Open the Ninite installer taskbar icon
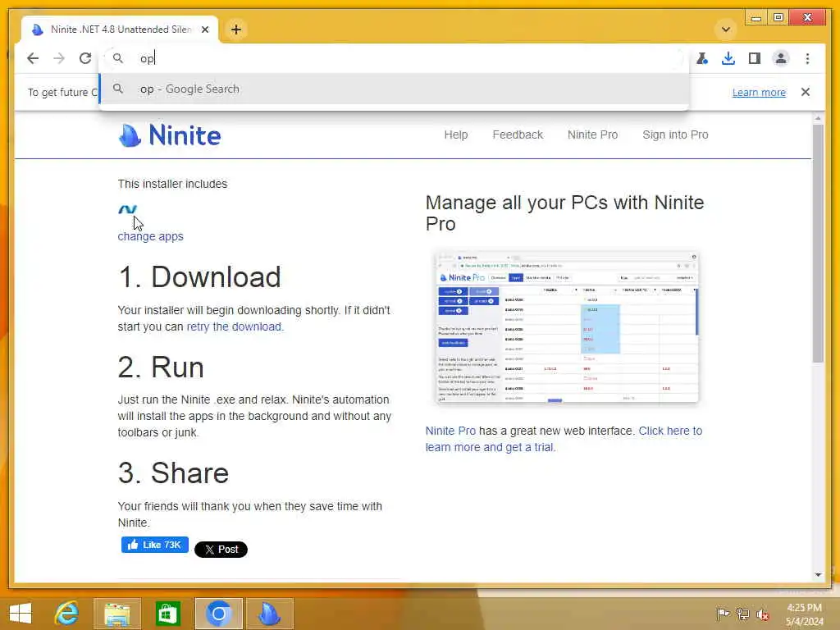 pyautogui.click(x=269, y=614)
